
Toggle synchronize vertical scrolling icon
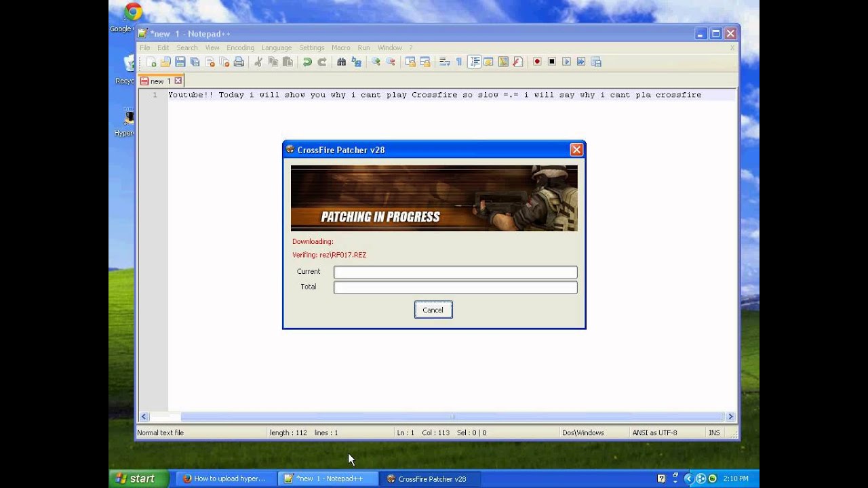pos(410,62)
